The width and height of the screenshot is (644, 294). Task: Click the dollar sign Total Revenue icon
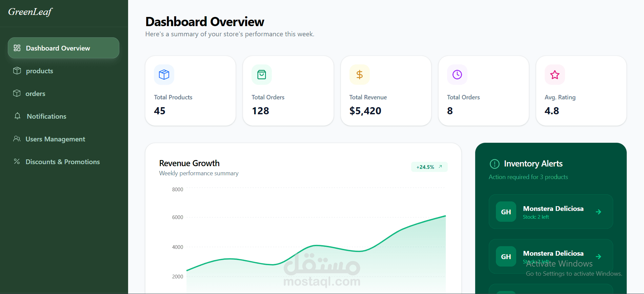click(360, 75)
